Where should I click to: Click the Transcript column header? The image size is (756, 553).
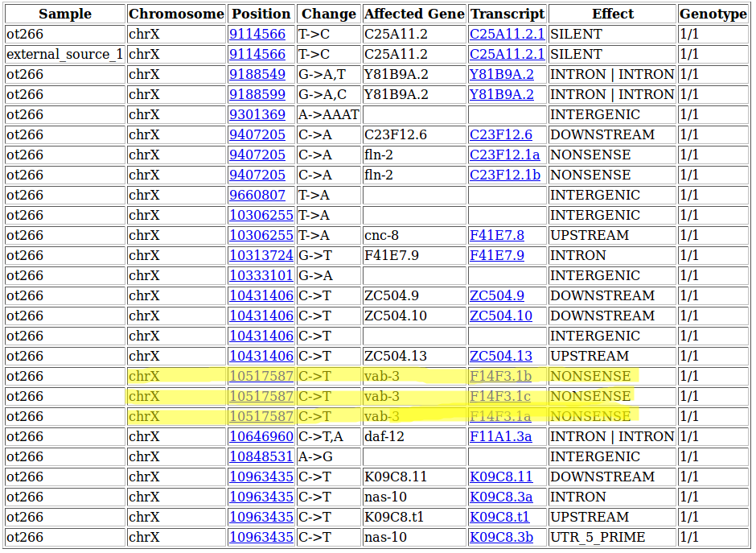click(x=507, y=14)
